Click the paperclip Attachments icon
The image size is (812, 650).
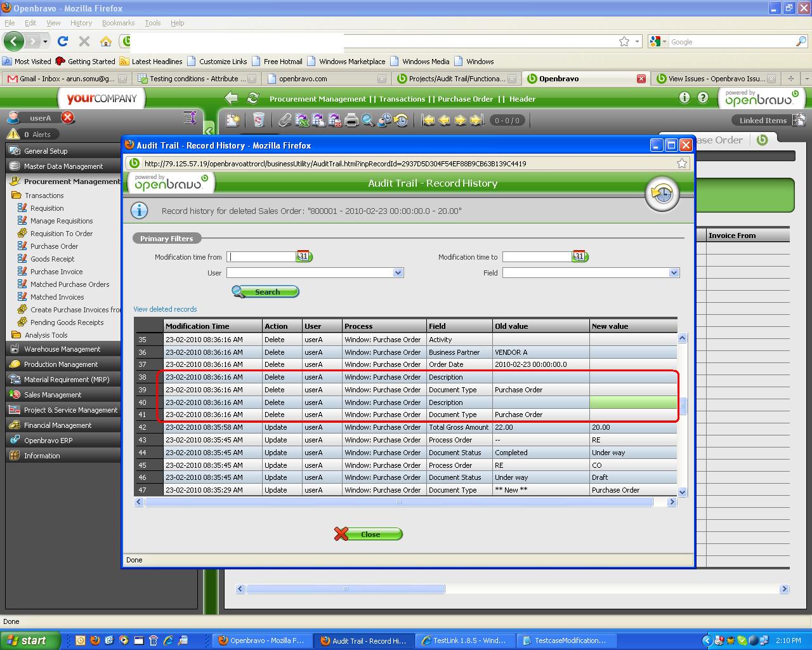coord(285,120)
